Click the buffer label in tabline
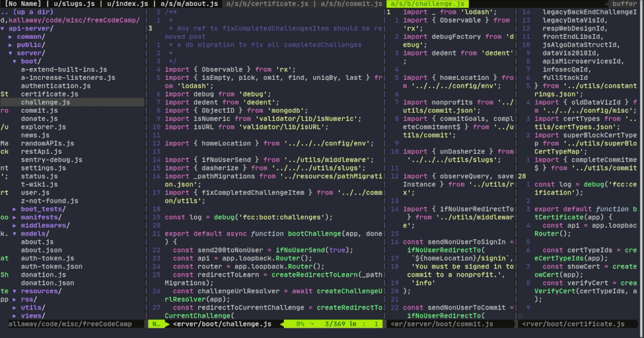644x338 pixels. click(625, 4)
